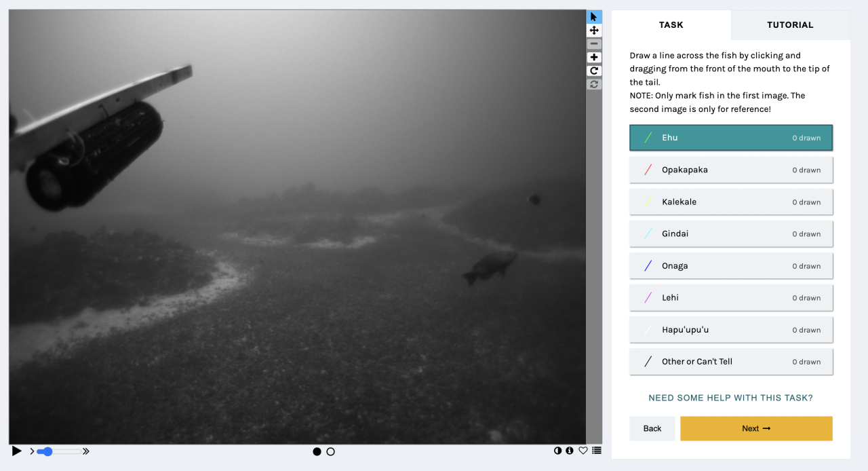Click the zoom in plus icon
The width and height of the screenshot is (868, 471).
point(594,57)
